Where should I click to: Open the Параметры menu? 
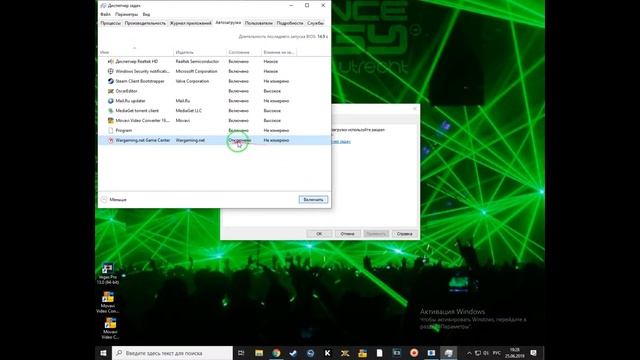click(x=127, y=14)
